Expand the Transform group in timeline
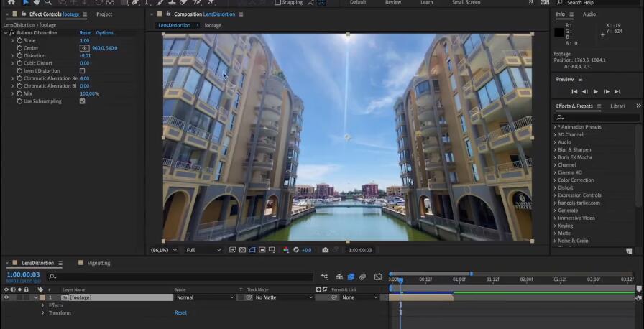This screenshot has height=329, width=644. [x=42, y=313]
